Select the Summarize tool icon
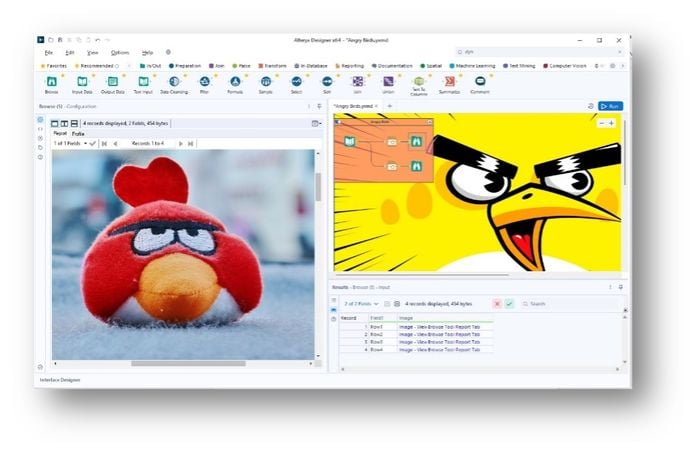The width and height of the screenshot is (699, 457). (449, 82)
